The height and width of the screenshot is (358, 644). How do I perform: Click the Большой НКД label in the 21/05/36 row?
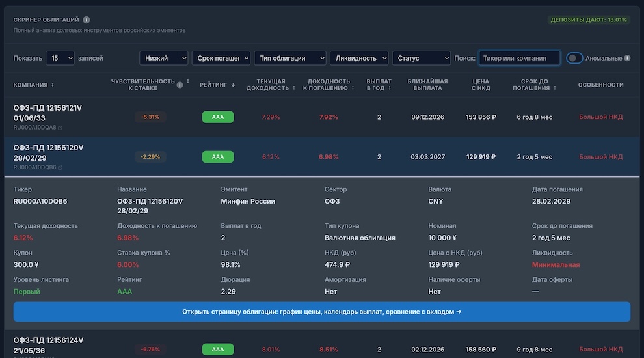click(601, 350)
